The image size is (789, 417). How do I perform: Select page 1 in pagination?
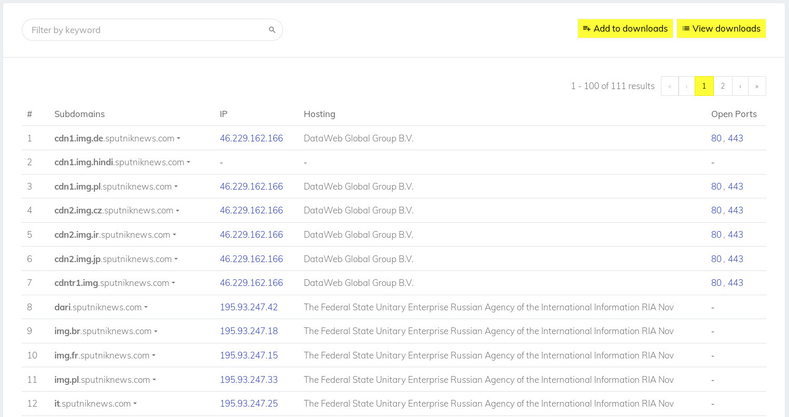coord(704,86)
